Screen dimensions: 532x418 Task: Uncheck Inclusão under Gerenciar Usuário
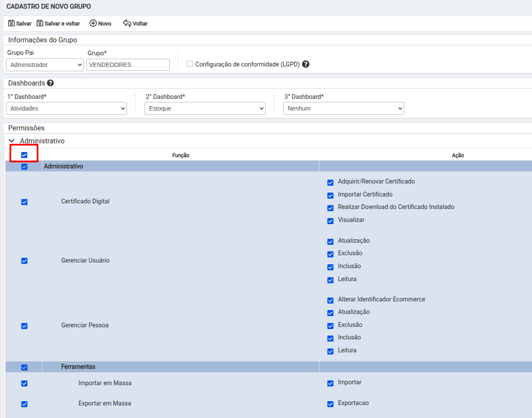[x=330, y=267]
